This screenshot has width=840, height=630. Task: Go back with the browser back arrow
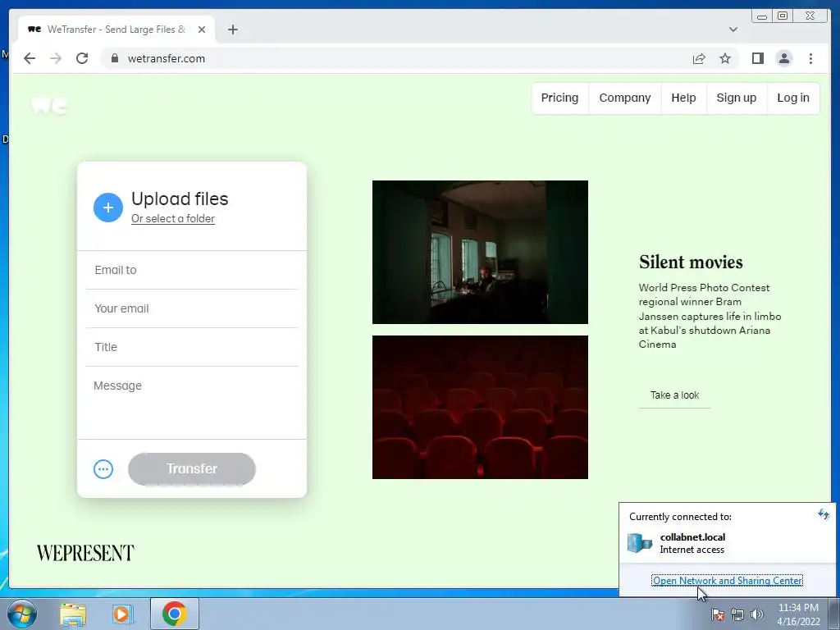point(30,58)
